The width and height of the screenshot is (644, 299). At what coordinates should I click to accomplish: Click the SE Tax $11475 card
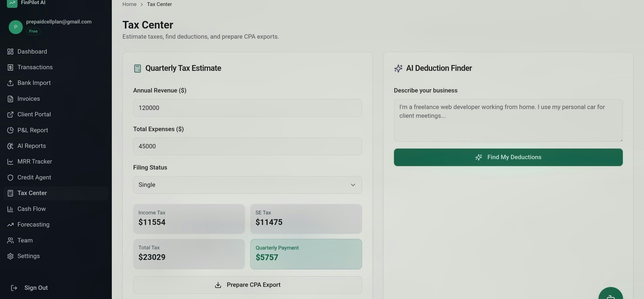306,219
